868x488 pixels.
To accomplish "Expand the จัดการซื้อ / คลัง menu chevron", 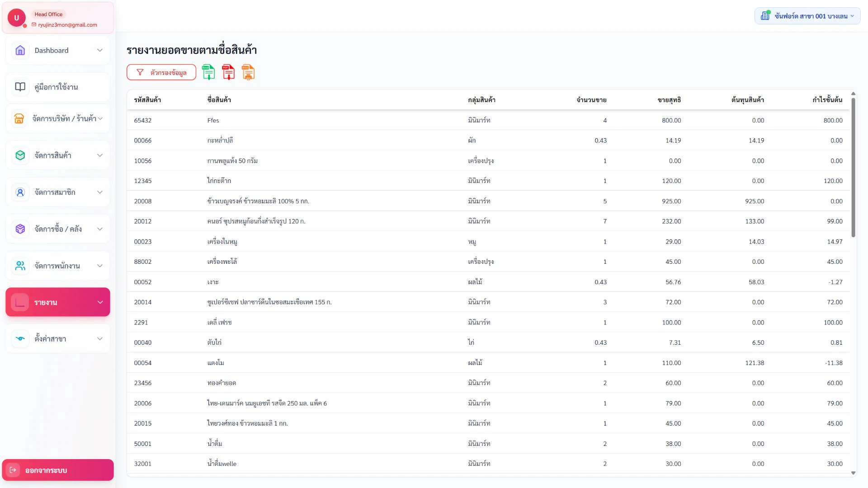I will [x=100, y=229].
